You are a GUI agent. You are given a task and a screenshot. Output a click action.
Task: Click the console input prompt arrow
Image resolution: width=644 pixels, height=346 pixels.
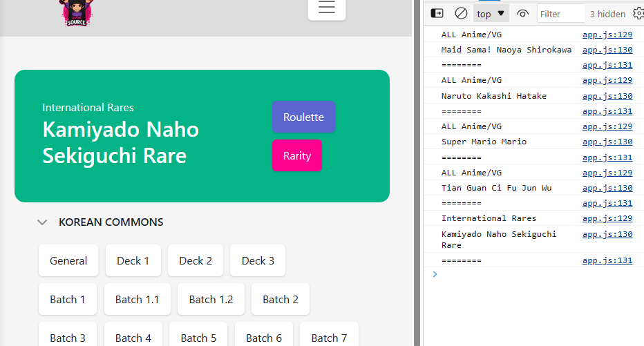coord(435,274)
